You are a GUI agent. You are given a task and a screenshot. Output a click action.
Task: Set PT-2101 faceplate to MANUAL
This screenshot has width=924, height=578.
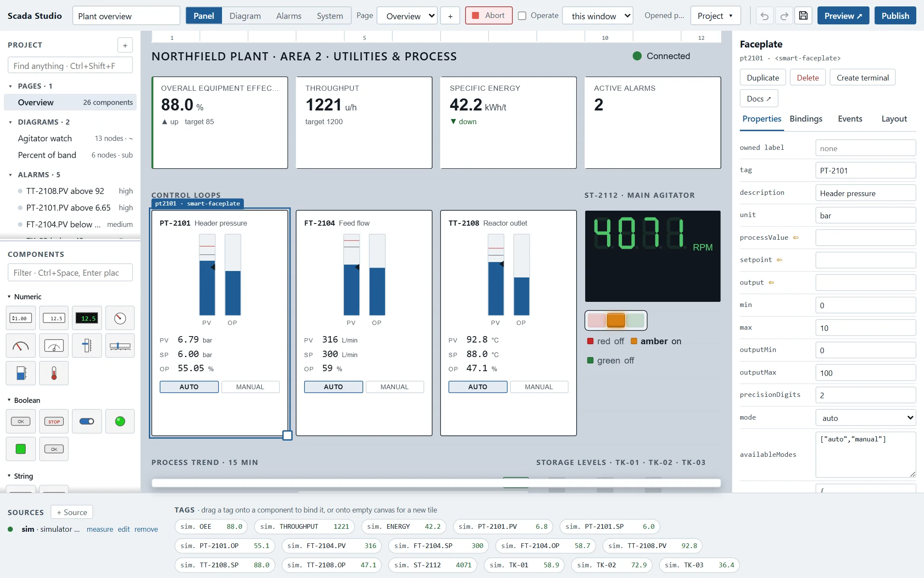[250, 387]
